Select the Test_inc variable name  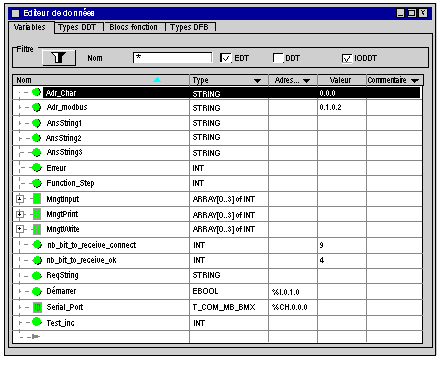tap(60, 323)
